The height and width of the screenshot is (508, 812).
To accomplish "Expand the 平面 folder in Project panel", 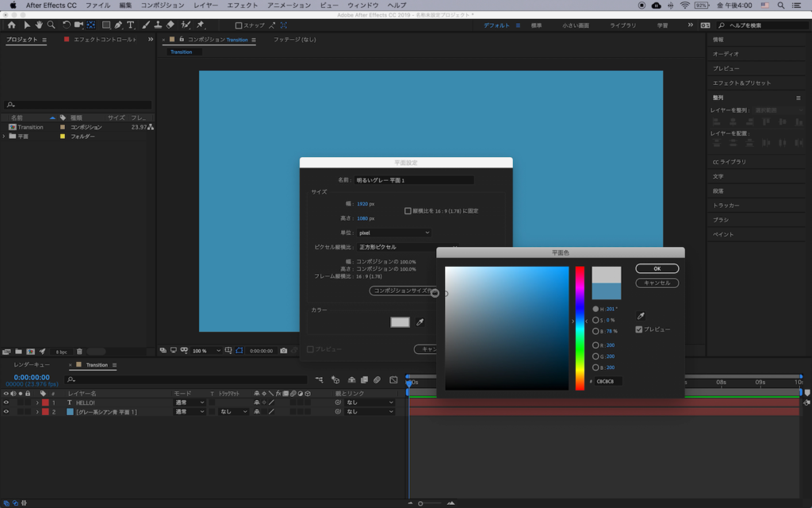I will [4, 137].
